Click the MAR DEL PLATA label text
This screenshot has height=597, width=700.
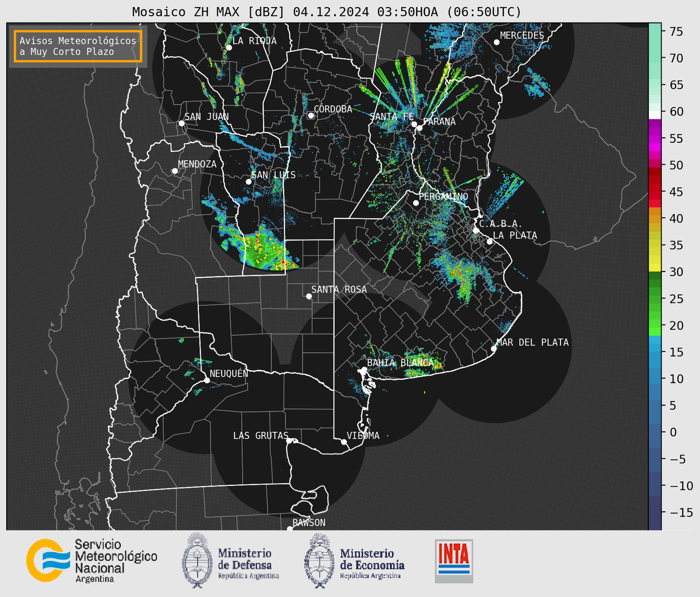533,342
